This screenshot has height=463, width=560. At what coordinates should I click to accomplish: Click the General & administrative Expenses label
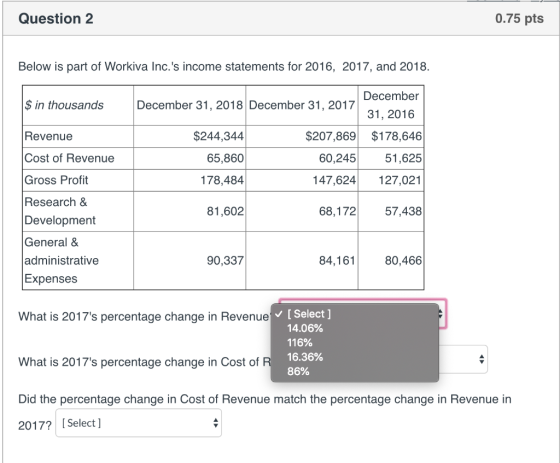point(78,260)
